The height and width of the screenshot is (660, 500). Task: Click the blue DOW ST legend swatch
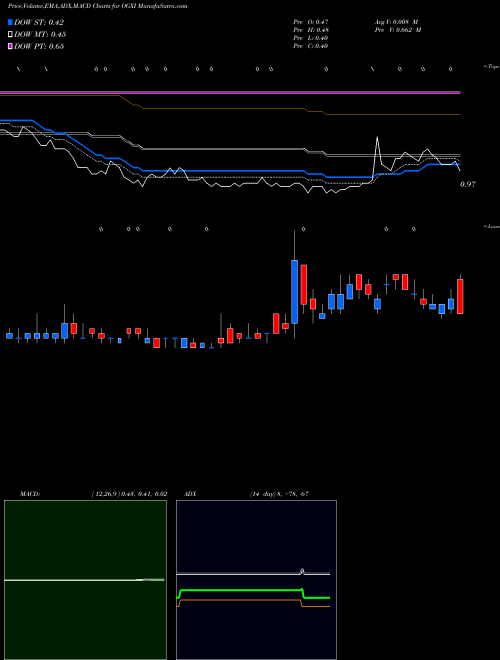point(10,22)
